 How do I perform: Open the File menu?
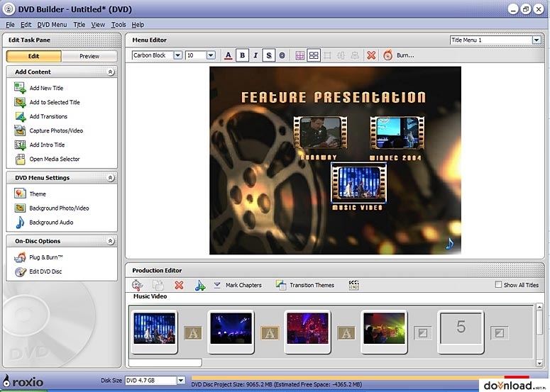pos(10,25)
